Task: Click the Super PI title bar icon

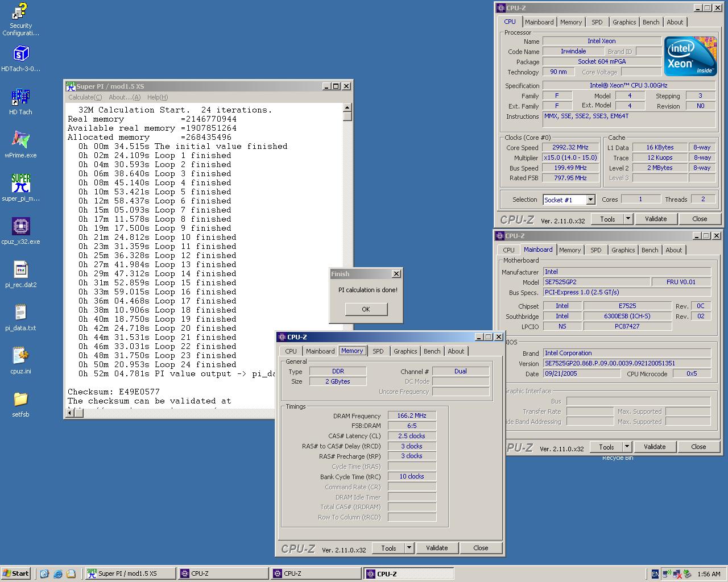Action: (x=71, y=86)
